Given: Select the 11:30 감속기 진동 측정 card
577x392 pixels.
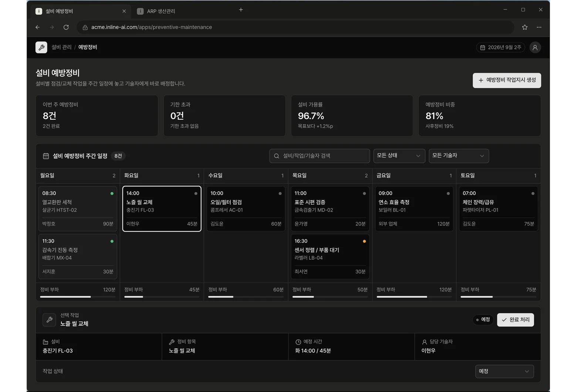Looking at the screenshot, I should [78, 256].
